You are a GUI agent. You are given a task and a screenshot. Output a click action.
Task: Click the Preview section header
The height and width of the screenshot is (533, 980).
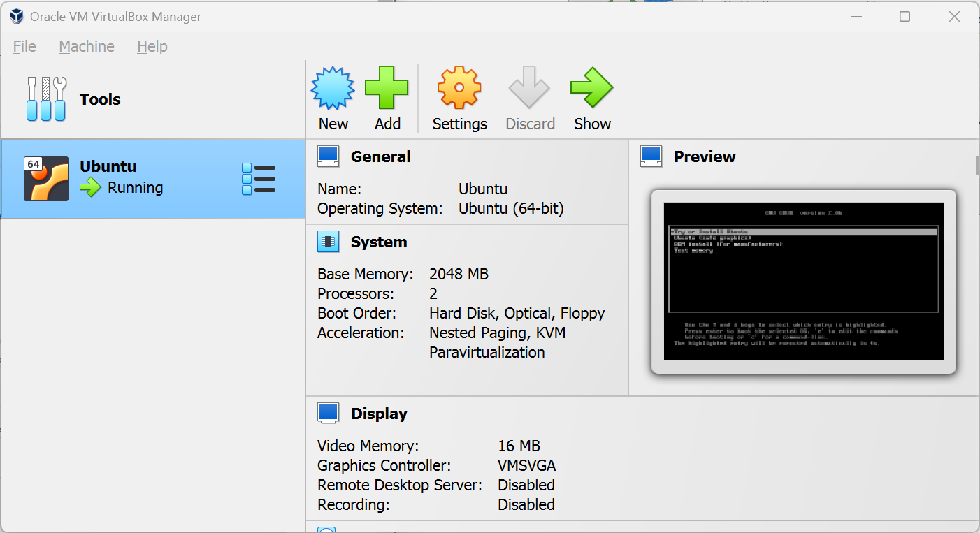coord(705,156)
